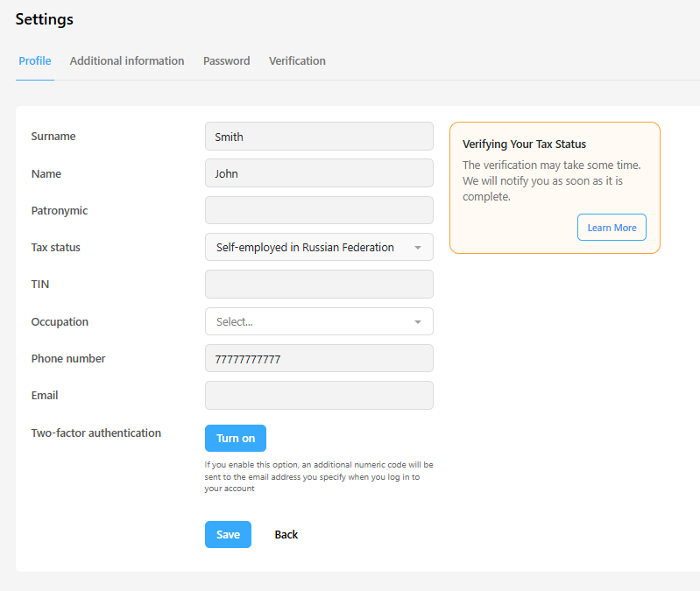Image resolution: width=700 pixels, height=591 pixels.
Task: Click the Verifying Your Tax Status heading
Action: pyautogui.click(x=524, y=144)
